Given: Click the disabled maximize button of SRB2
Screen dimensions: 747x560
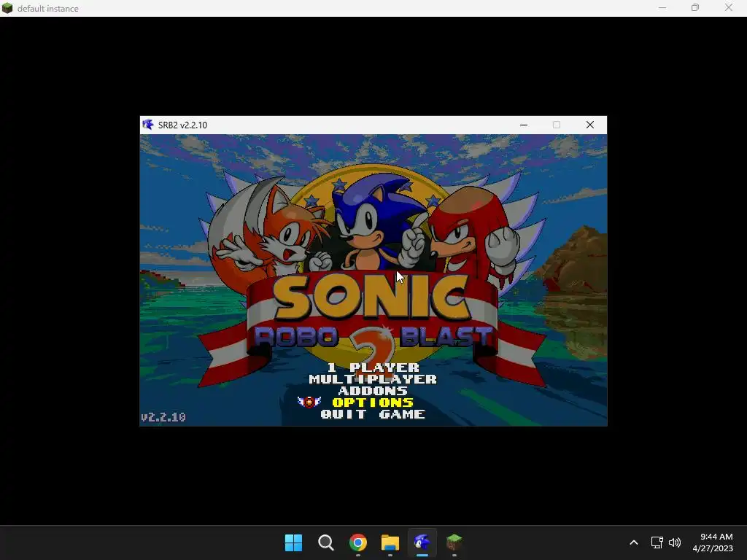Looking at the screenshot, I should [x=557, y=125].
